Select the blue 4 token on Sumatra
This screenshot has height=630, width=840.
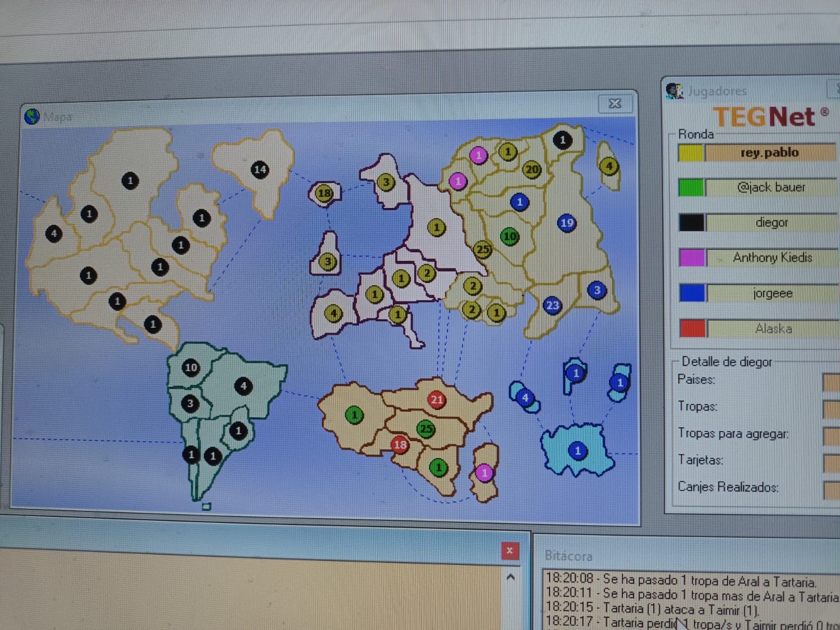[x=525, y=397]
